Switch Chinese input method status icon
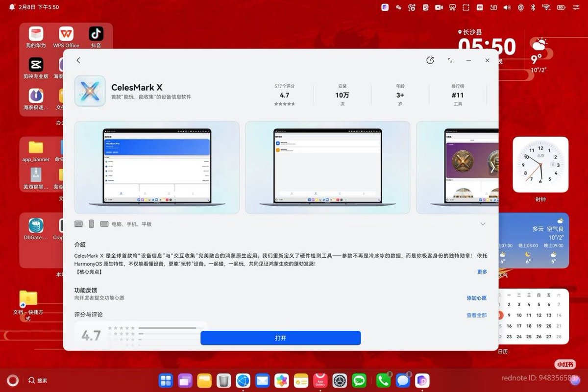Image resolution: width=588 pixels, height=392 pixels. coord(480,7)
